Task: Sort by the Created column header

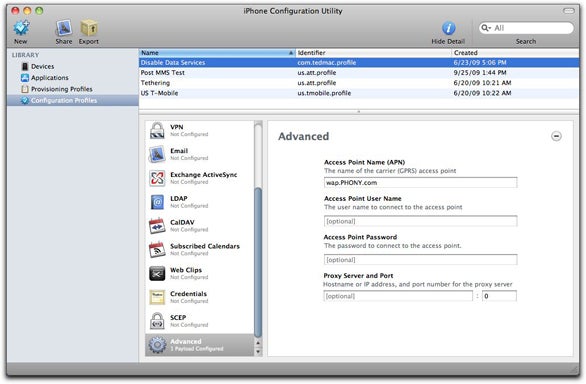Action: pos(515,53)
